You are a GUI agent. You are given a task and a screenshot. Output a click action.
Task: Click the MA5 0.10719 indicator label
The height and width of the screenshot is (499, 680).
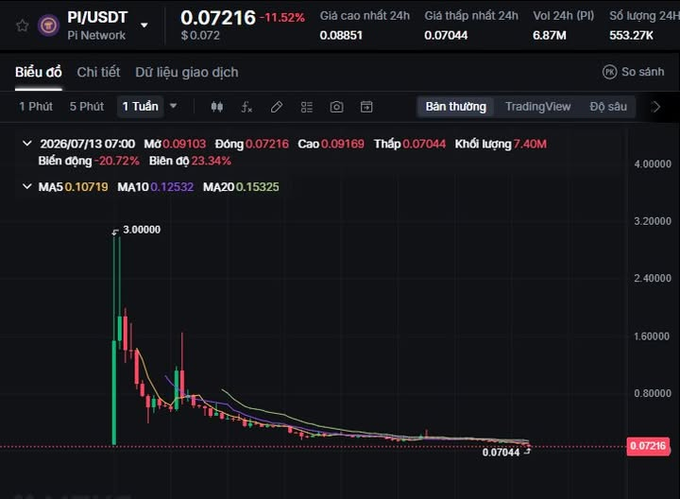73,187
